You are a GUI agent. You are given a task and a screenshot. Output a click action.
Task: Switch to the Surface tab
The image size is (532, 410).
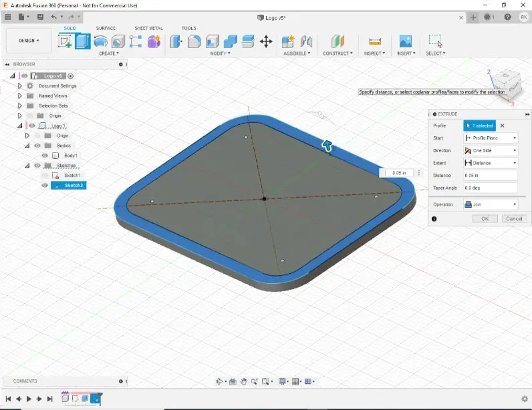pyautogui.click(x=106, y=28)
